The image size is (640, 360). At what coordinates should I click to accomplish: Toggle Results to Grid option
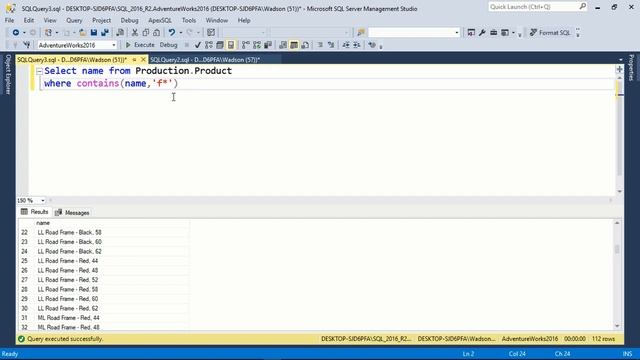pos(294,45)
